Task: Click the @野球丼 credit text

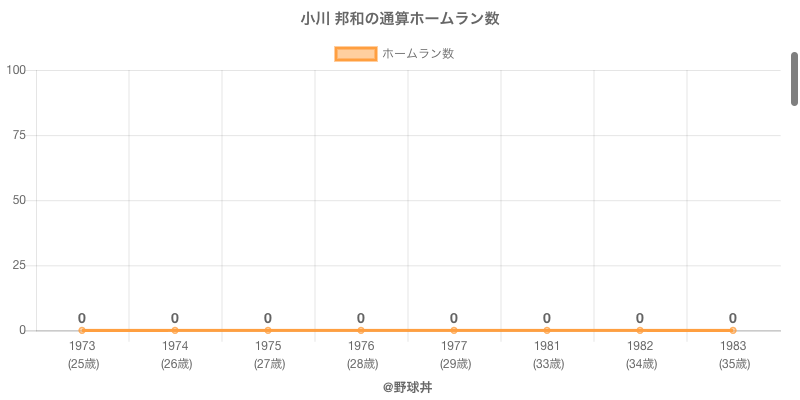Action: pos(400,387)
